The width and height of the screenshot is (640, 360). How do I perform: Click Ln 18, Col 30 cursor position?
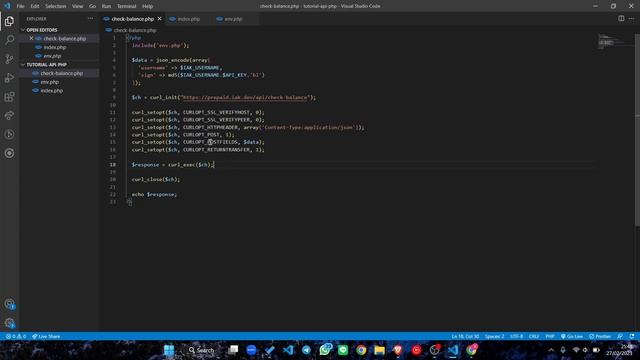pyautogui.click(x=465, y=336)
